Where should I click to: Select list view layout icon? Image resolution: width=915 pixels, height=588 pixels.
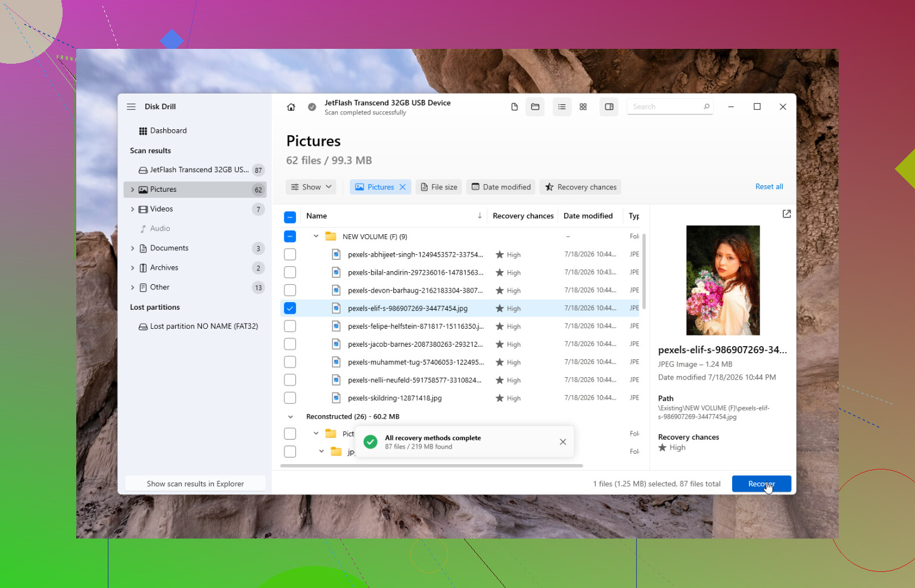click(562, 107)
